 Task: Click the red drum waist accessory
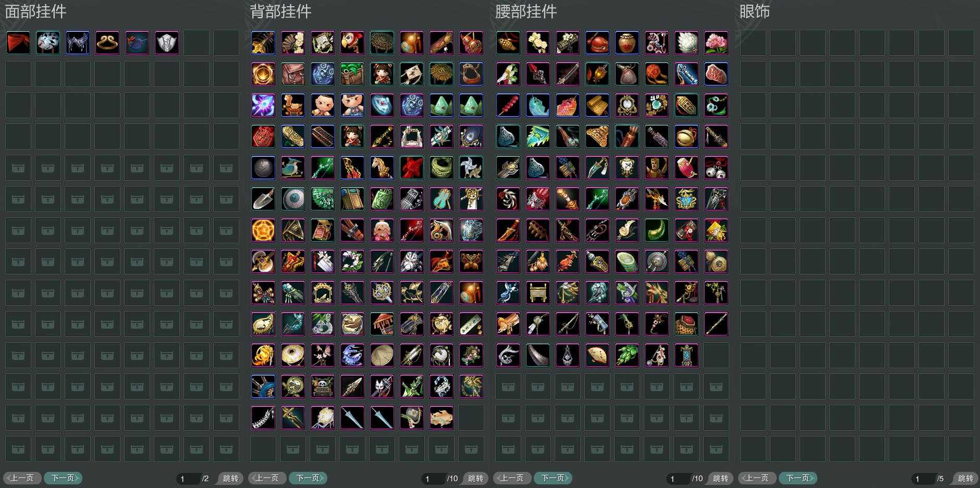(x=687, y=168)
